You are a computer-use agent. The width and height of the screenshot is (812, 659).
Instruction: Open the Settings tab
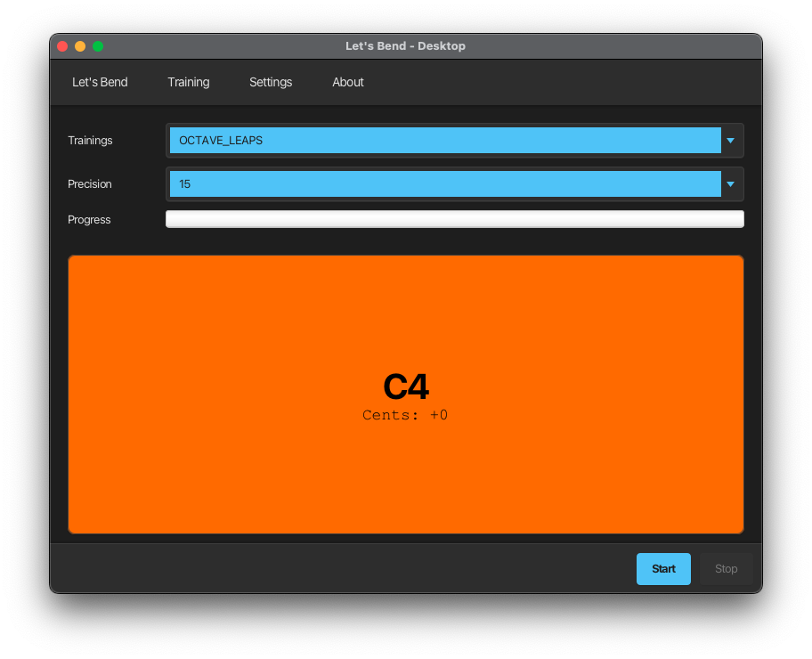[x=271, y=82]
